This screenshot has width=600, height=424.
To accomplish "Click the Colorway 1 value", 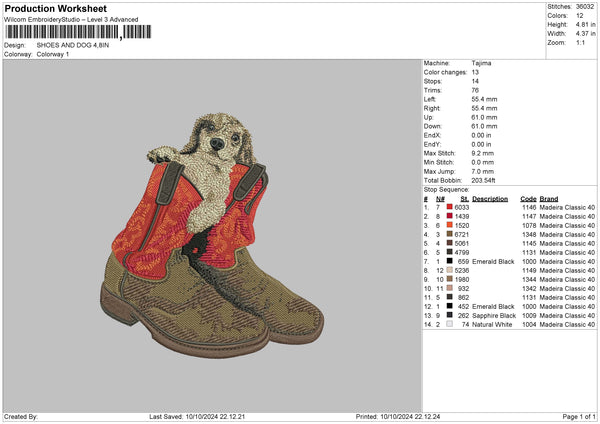I will 52,53.
